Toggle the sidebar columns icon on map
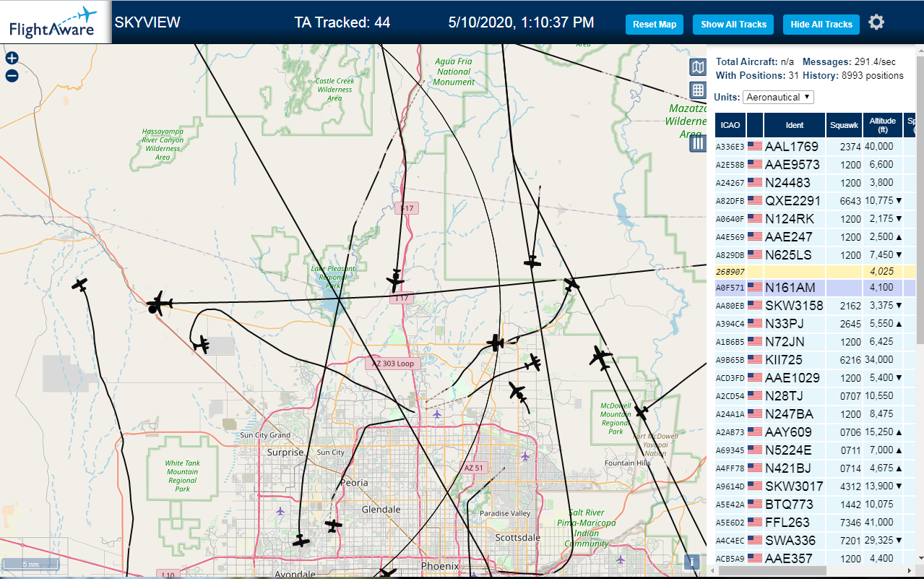Viewport: 924px width, 579px height. tap(697, 143)
